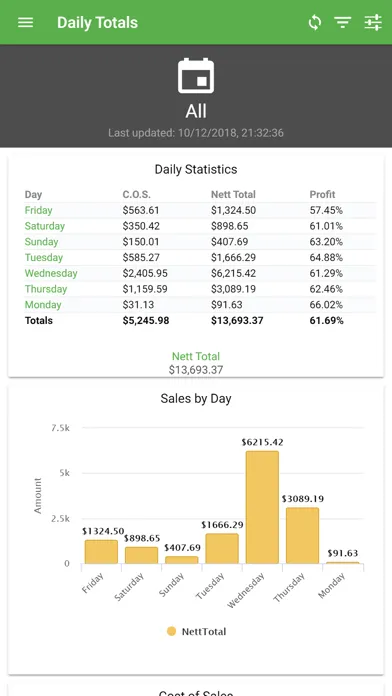
Task: Sort by the Nett Total column header
Action: (233, 194)
